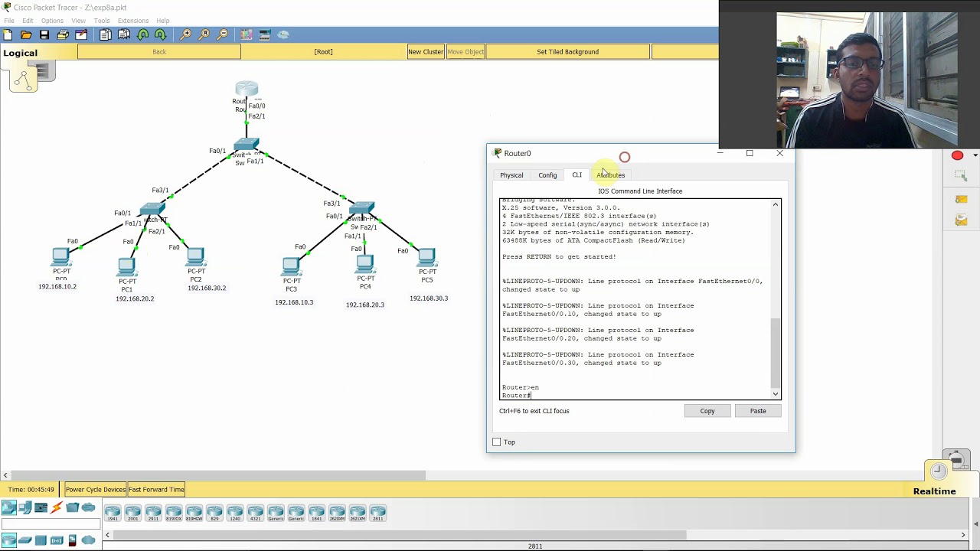This screenshot has height=551, width=980.
Task: Select the Connections lightning bolt category
Action: (57, 507)
